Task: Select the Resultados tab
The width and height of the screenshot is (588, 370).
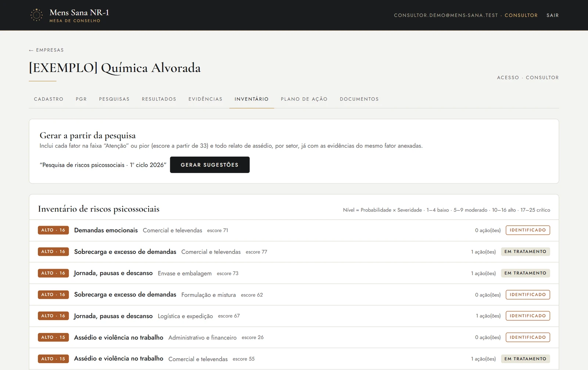Action: 159,99
